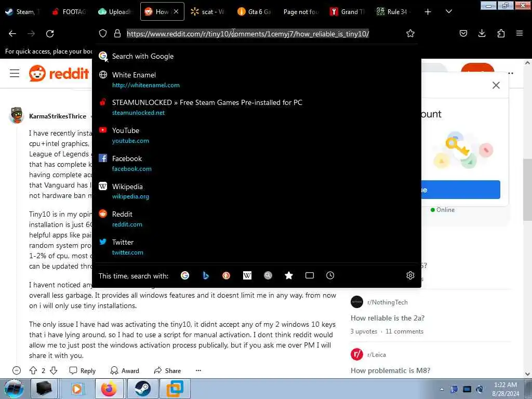
Task: Close the current How reliable tab
Action: click(176, 11)
